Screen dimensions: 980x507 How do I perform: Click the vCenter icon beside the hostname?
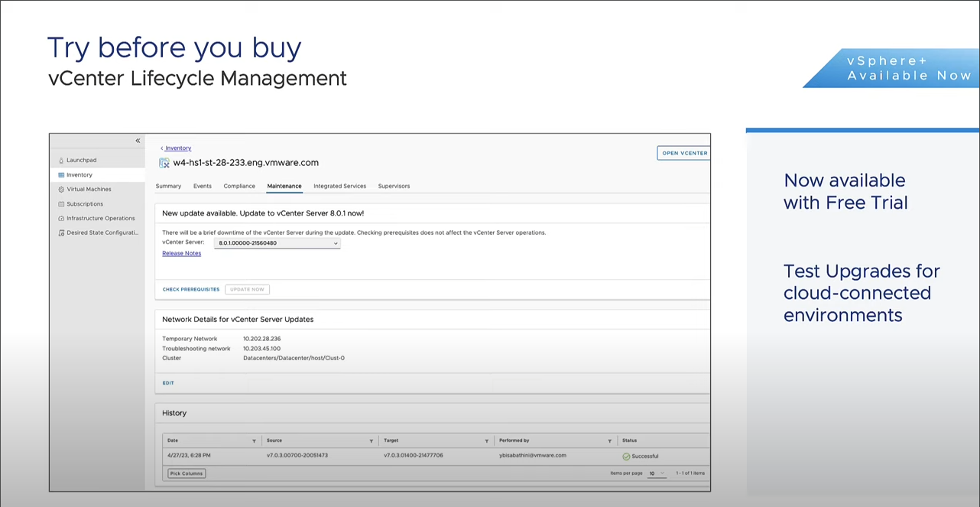click(164, 163)
